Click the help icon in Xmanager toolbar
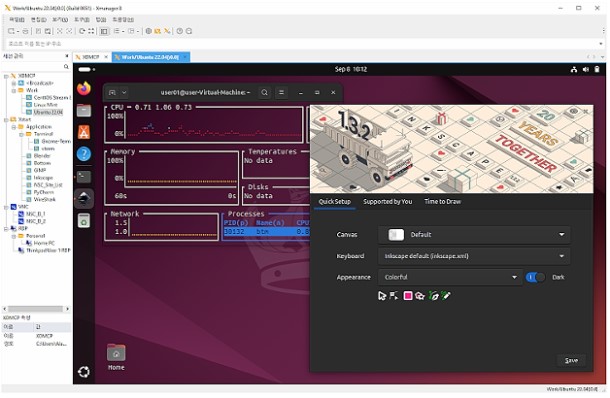The height and width of the screenshot is (398, 610). click(x=179, y=31)
